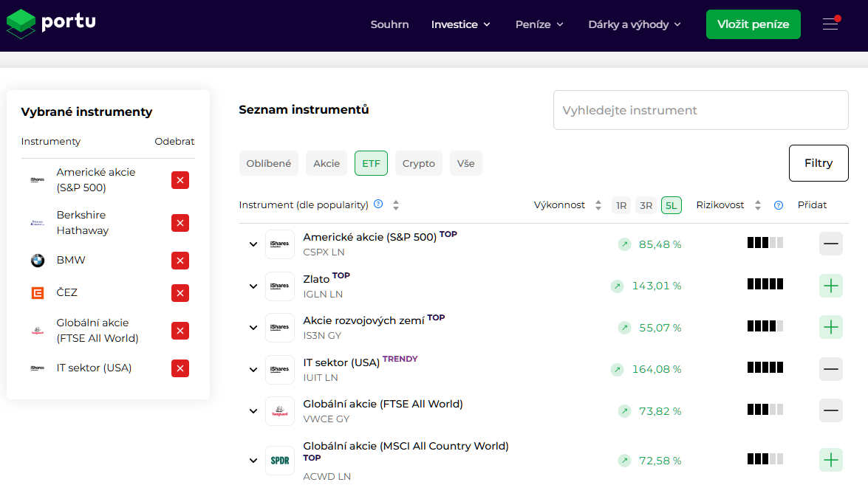Click the 73,82 % performance value
This screenshot has width=868, height=485.
click(x=660, y=411)
